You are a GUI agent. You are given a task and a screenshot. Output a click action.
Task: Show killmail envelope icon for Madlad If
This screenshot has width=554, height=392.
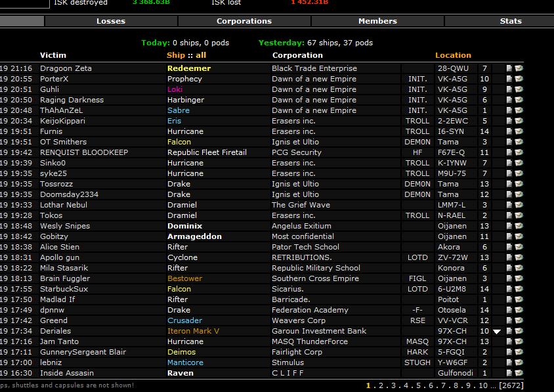519,299
